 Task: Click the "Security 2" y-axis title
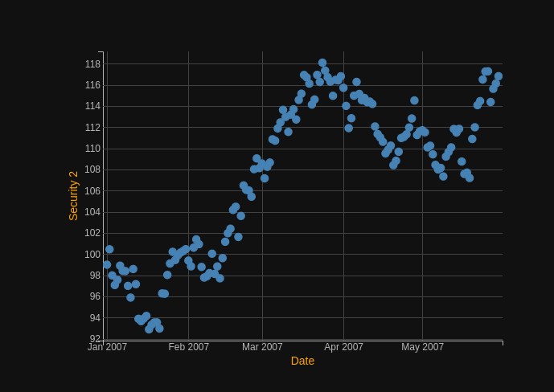point(73,195)
